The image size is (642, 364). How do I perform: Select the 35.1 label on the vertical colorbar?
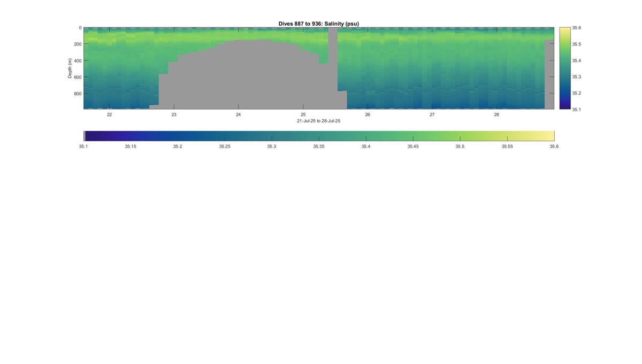click(577, 109)
